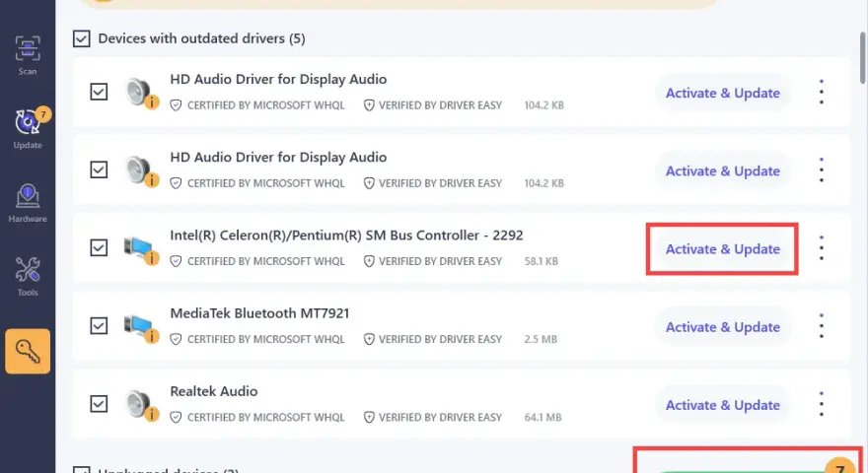The image size is (868, 473).
Task: Open more options for the SM Bus Controller
Action: [822, 248]
